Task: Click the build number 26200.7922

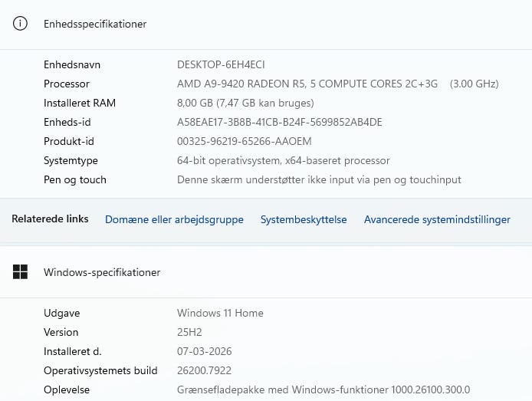Action: 205,371
